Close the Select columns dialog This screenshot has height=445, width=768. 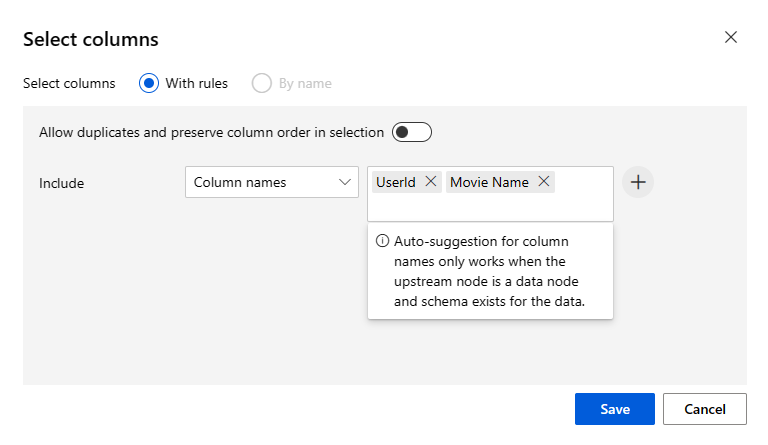[731, 38]
